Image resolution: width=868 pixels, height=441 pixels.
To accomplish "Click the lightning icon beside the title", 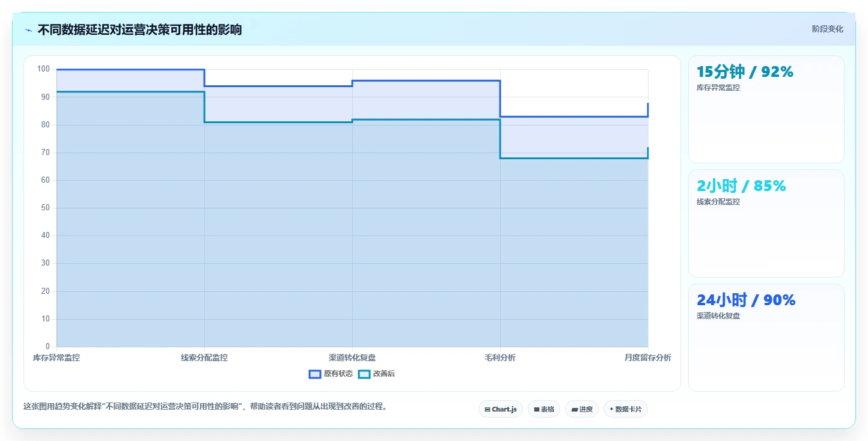I will tap(28, 30).
